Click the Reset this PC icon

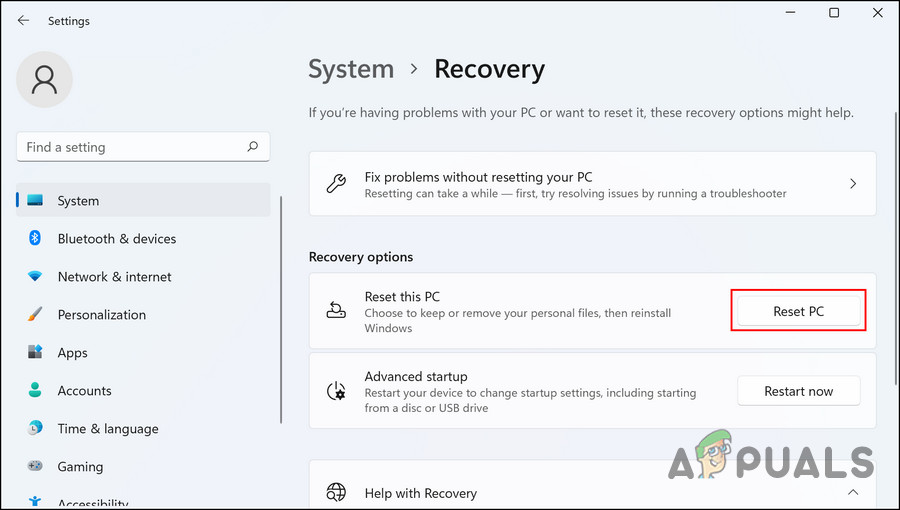(x=336, y=310)
